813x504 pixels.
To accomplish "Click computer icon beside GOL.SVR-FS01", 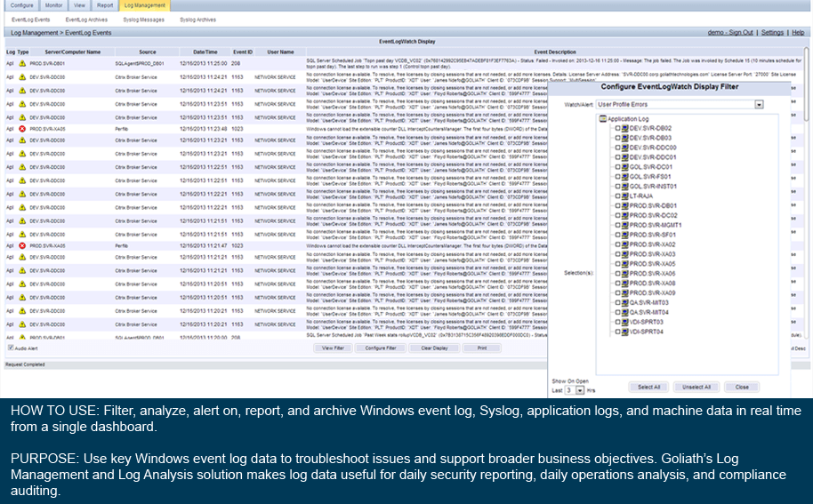I will coord(624,177).
